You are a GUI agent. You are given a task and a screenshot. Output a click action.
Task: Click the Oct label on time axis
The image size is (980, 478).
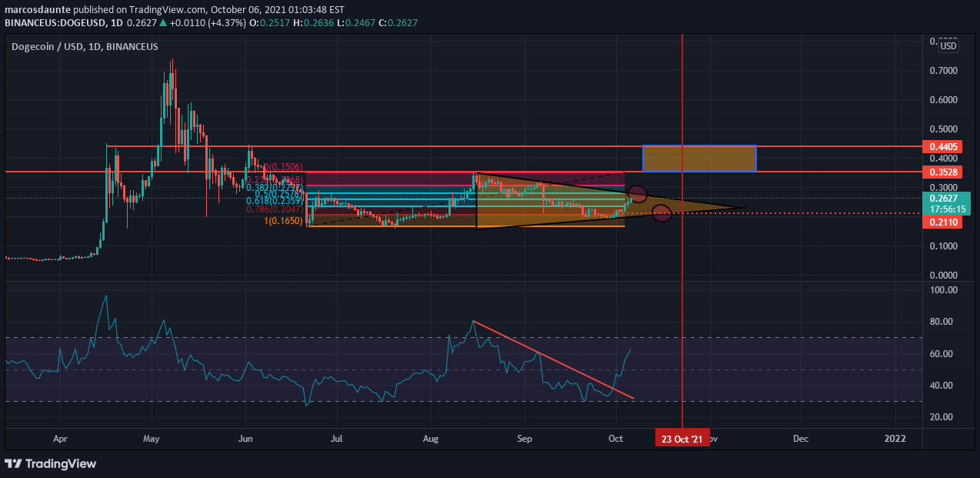pos(616,438)
